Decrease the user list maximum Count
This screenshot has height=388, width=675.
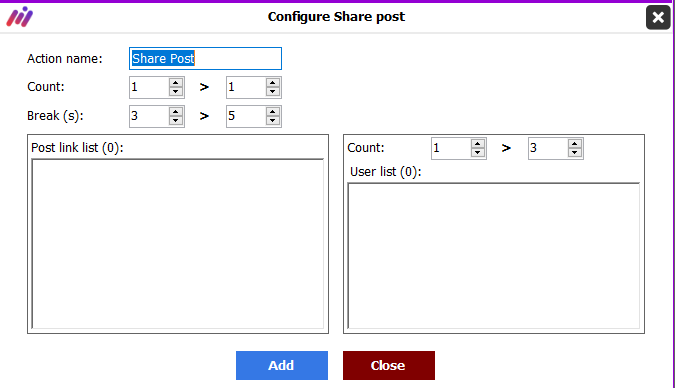575,152
